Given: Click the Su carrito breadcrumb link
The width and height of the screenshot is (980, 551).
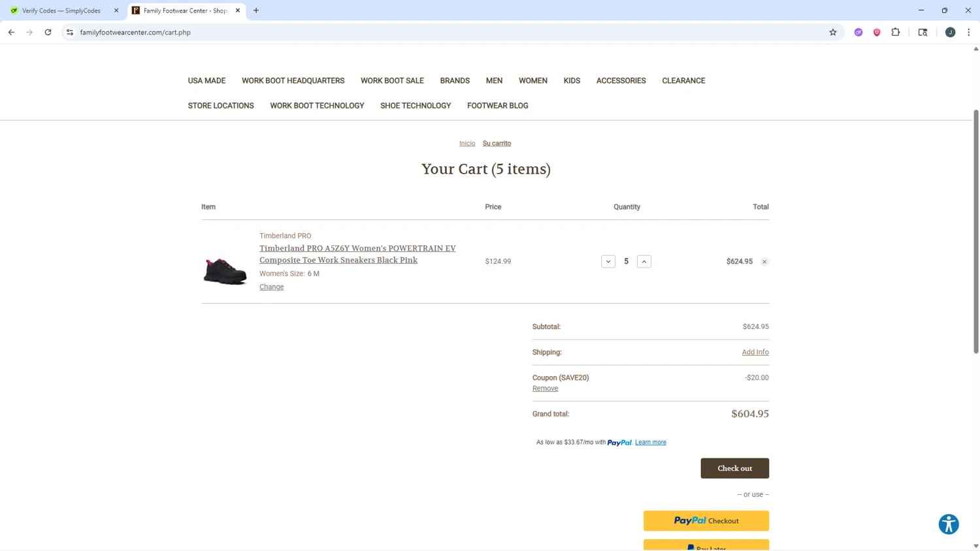Looking at the screenshot, I should [497, 144].
